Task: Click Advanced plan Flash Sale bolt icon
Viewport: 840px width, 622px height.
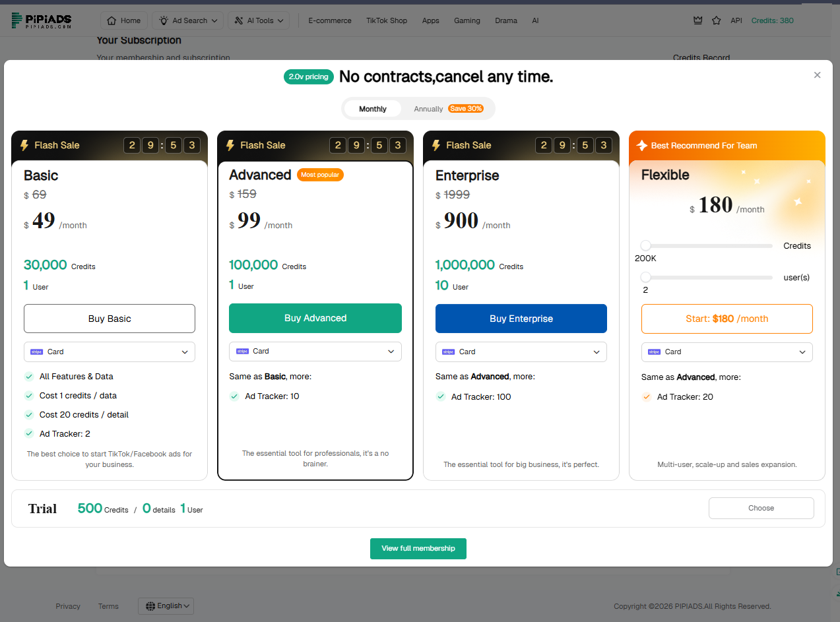Action: click(x=231, y=145)
